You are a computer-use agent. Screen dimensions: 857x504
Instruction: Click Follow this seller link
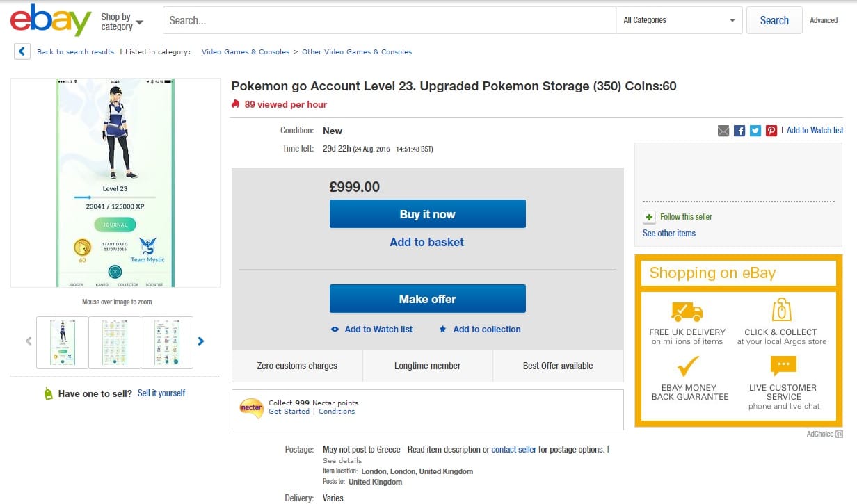tap(686, 217)
